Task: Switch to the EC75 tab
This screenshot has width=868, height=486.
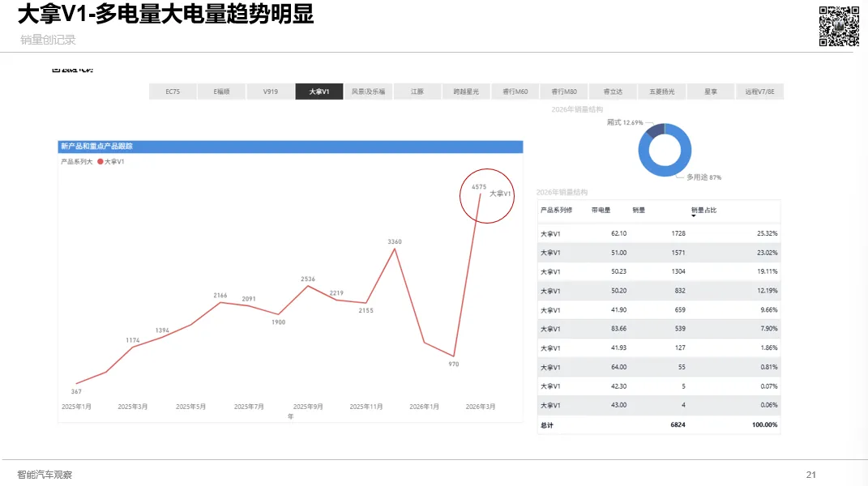Action: point(172,91)
